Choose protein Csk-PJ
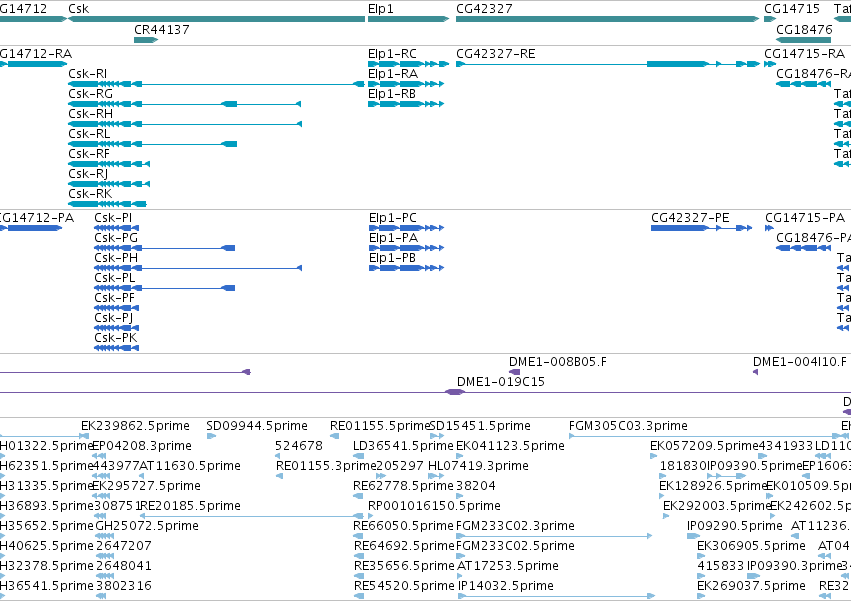851x601 pixels. [x=117, y=328]
